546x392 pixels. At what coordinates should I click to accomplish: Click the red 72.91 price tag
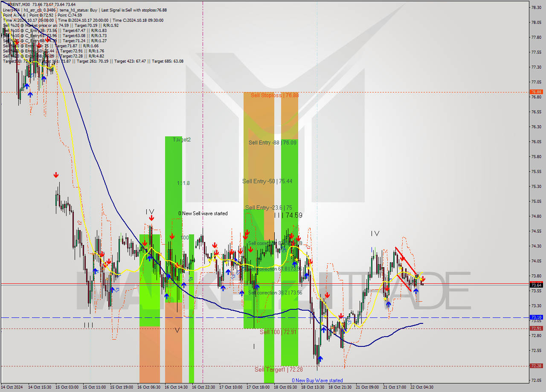tap(536, 329)
